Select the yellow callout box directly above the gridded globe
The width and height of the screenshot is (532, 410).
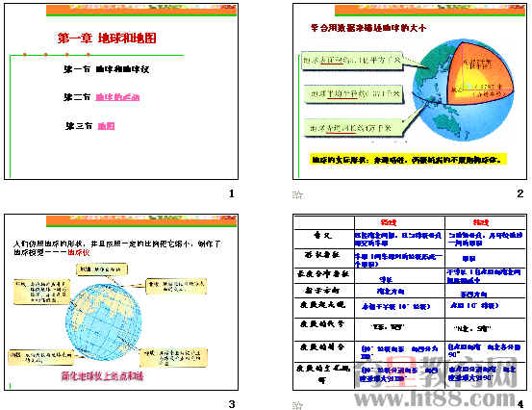(x=102, y=269)
